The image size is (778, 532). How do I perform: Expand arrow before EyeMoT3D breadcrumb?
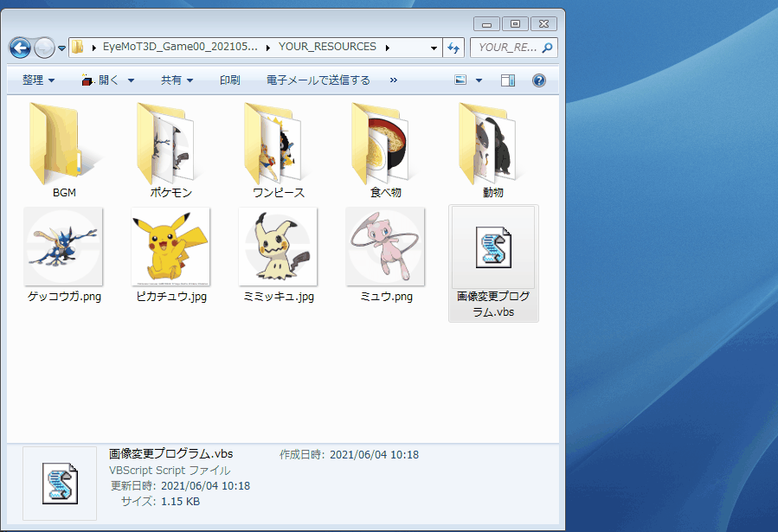(x=93, y=48)
